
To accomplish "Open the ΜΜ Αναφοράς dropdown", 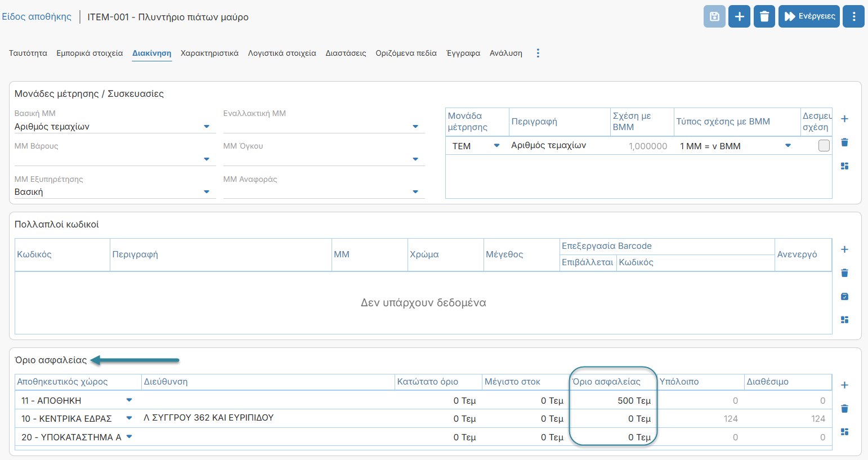I will (x=415, y=192).
